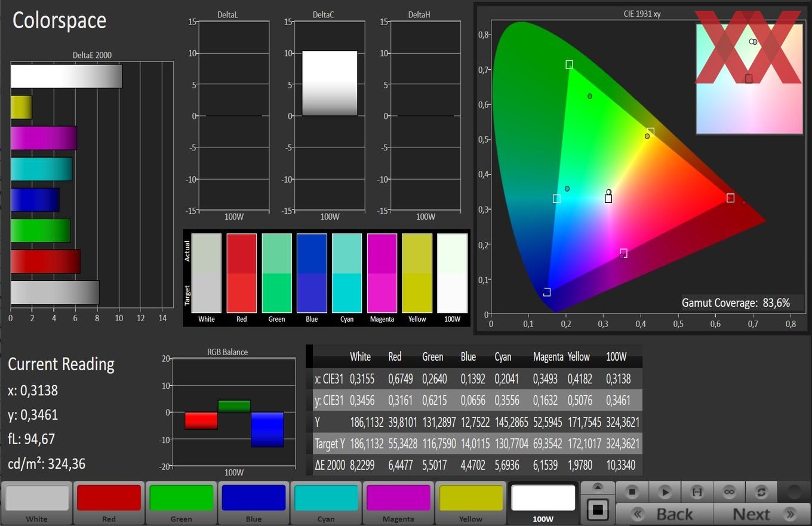The image size is (812, 526).
Task: Click the Magenta column header in table
Action: pos(548,356)
